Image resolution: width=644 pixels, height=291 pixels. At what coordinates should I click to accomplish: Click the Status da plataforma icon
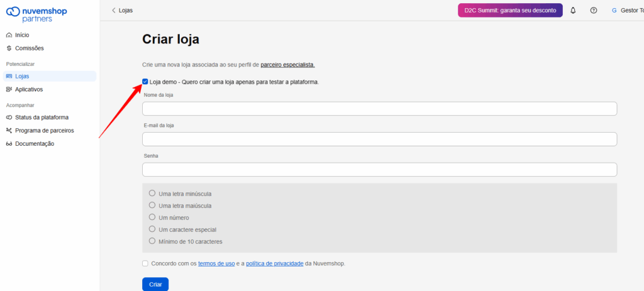click(9, 118)
